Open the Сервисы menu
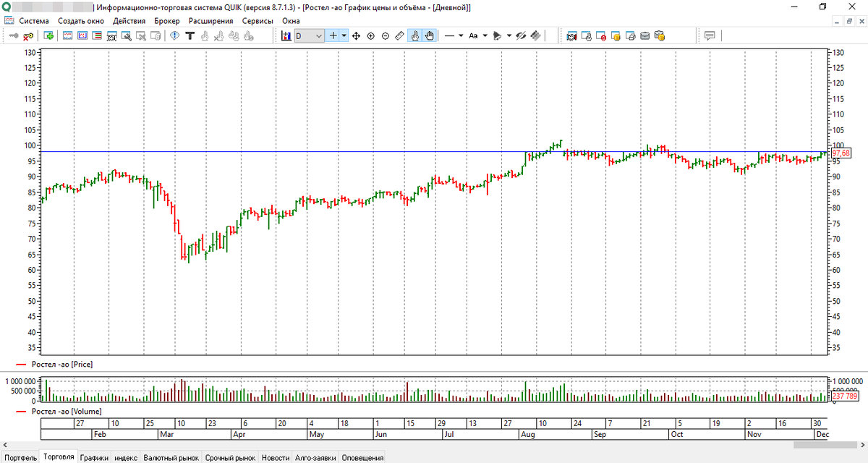 point(258,21)
